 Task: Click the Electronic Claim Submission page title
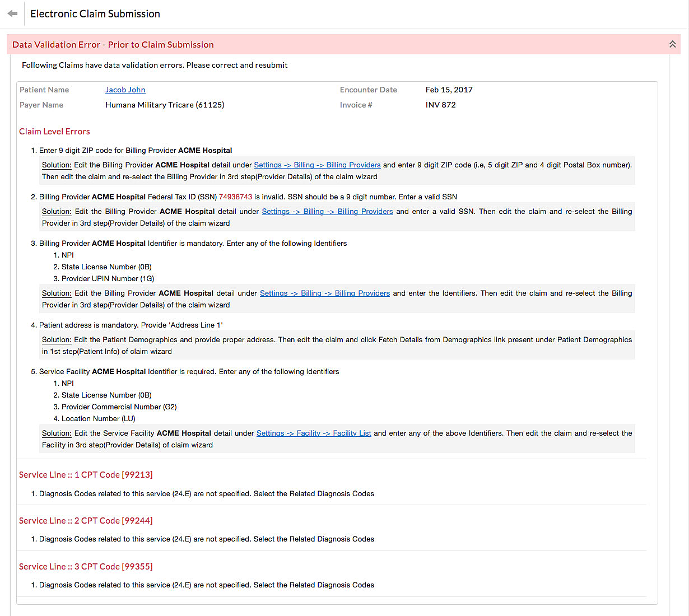(x=95, y=13)
